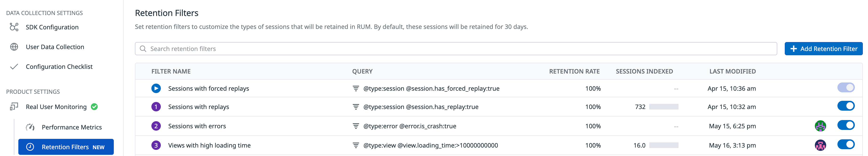Click the Configuration Checklist checkmark icon

tap(13, 66)
